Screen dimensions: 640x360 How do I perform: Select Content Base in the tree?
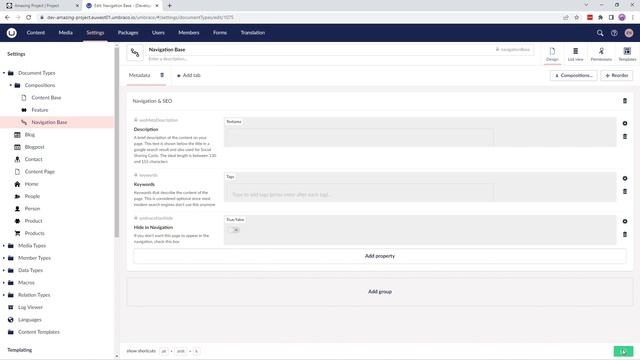tap(46, 98)
